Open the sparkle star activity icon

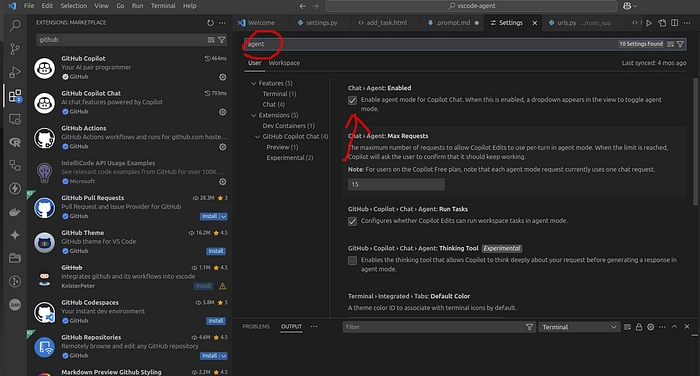[15, 235]
